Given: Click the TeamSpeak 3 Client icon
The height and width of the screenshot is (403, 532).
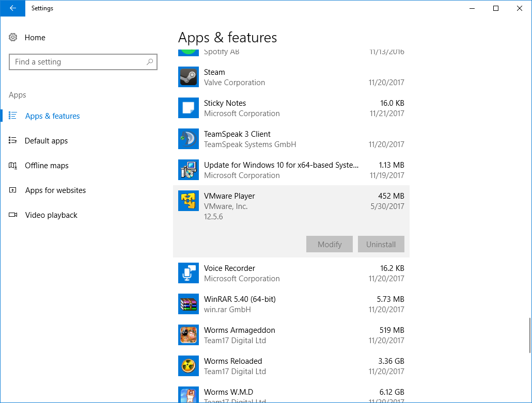Looking at the screenshot, I should tap(189, 139).
